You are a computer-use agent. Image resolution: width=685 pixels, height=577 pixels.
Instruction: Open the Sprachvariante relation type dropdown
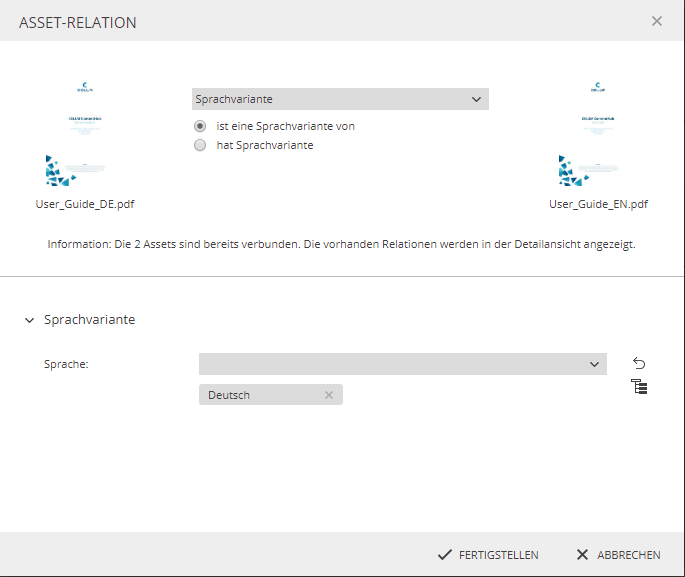[x=339, y=99]
